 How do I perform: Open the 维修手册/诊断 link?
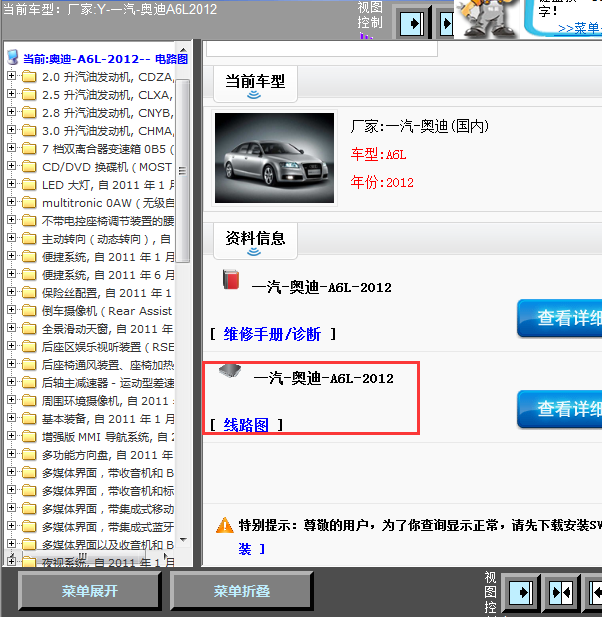click(x=272, y=334)
